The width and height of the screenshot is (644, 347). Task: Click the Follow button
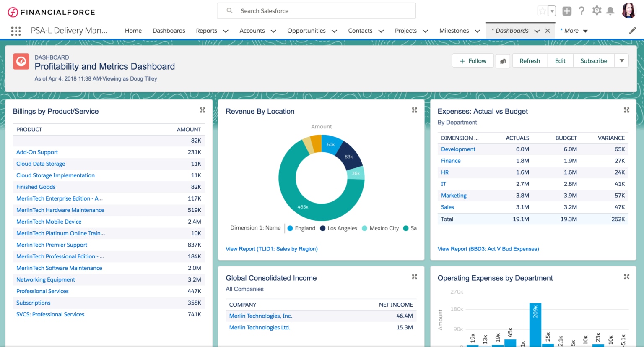[x=473, y=60]
